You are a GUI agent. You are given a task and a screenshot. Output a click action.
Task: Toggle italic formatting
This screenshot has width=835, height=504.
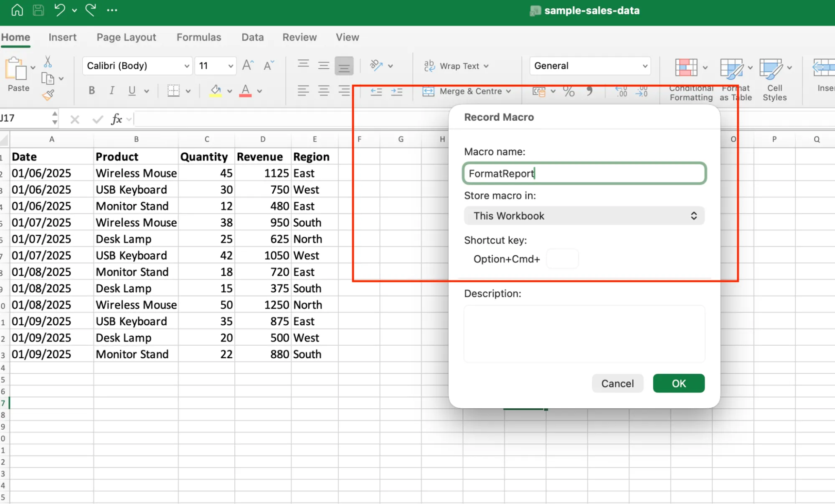click(x=112, y=90)
